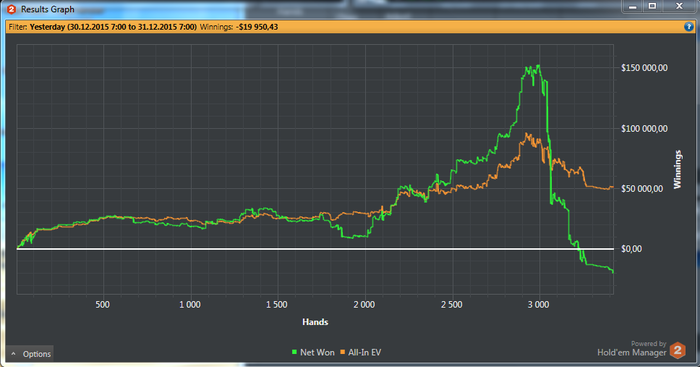
Task: Click the 2 500 hands axis label
Action: point(452,304)
